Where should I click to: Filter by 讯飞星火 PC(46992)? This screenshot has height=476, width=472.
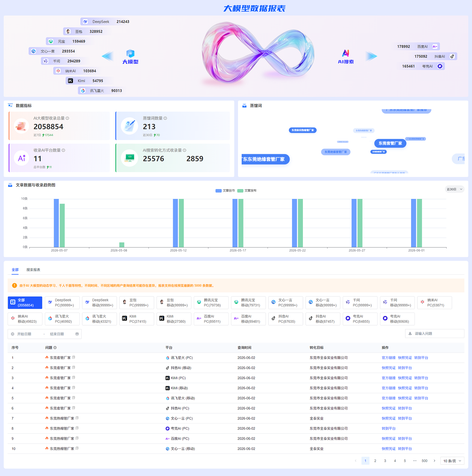(x=62, y=319)
